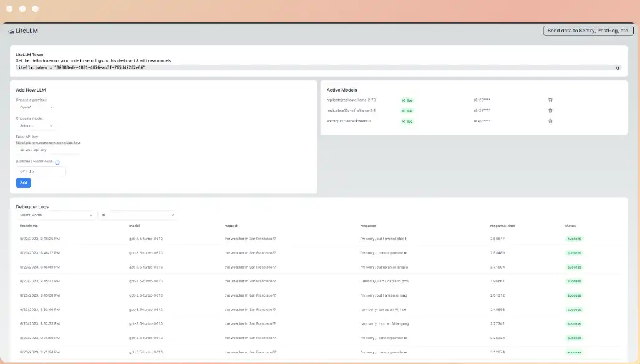Viewport: 640px width, 364px height.
Task: Click the Debugger Logs heading
Action: click(x=32, y=207)
